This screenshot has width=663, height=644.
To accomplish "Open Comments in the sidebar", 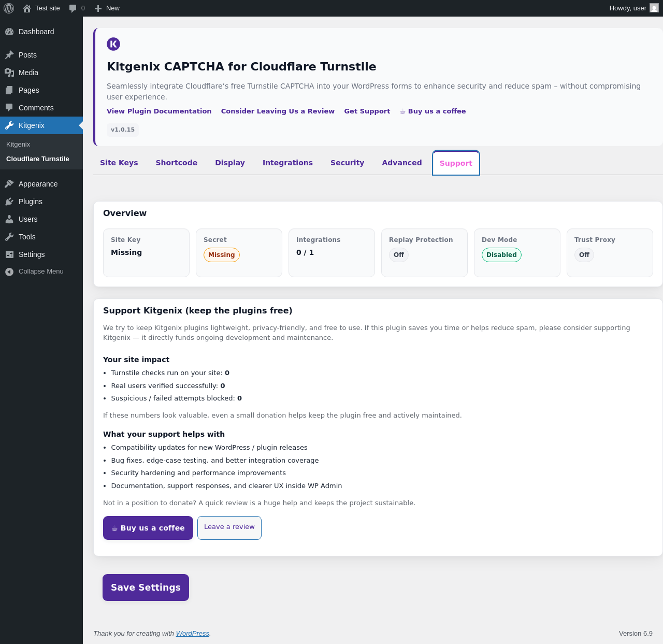I will [41, 108].
